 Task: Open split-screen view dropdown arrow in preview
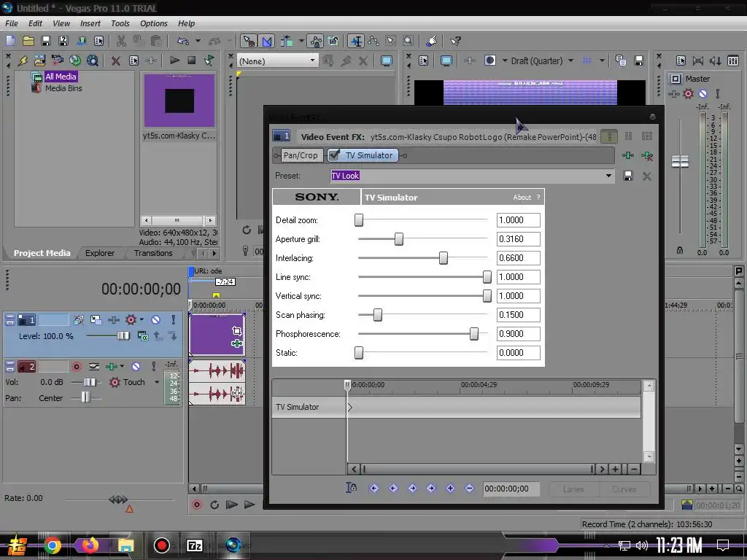pos(505,61)
